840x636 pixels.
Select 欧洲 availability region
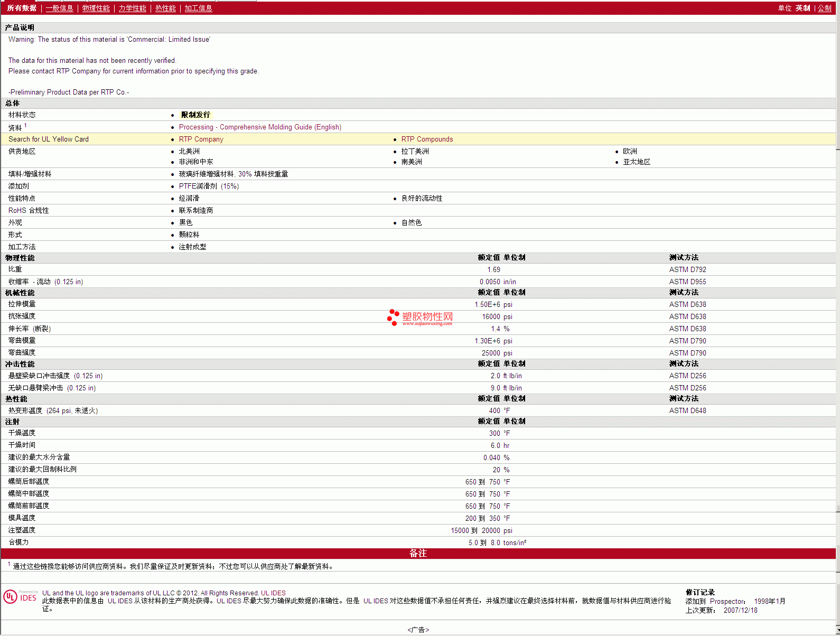[x=630, y=152]
